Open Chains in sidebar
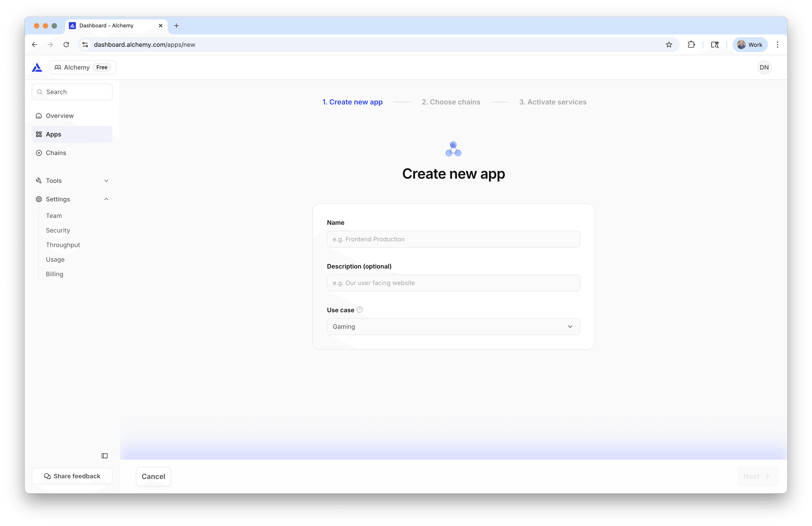The height and width of the screenshot is (526, 812). (x=56, y=153)
